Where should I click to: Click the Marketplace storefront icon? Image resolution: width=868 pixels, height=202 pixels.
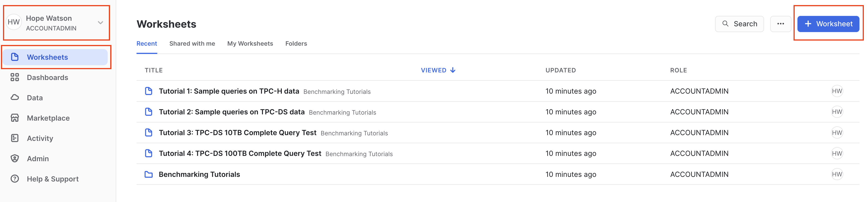point(15,118)
